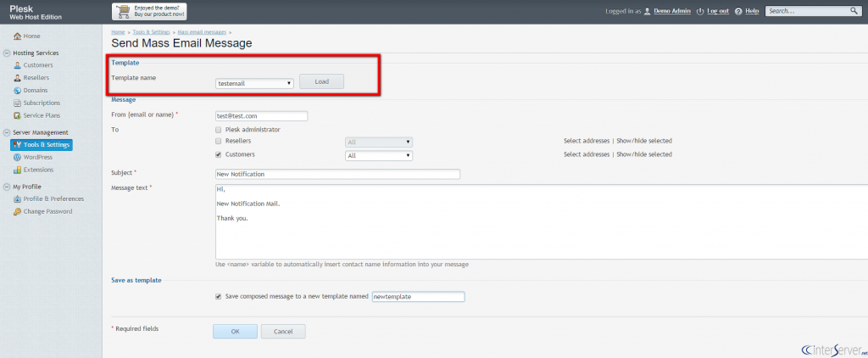The height and width of the screenshot is (358, 868).
Task: Click the Cancel button
Action: 283,332
